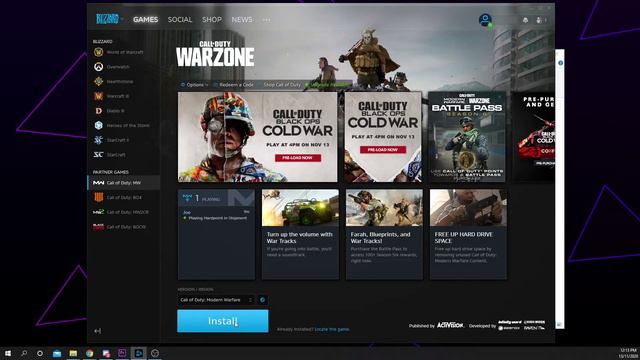Click the Activision publisher logo

point(450,325)
